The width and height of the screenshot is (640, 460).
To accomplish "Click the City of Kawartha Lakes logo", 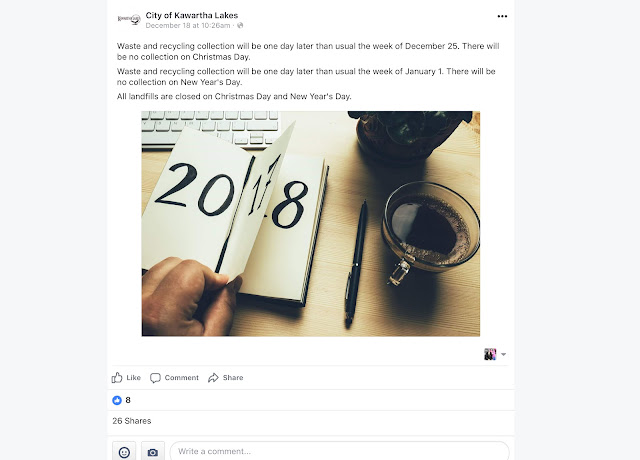I will coord(129,19).
